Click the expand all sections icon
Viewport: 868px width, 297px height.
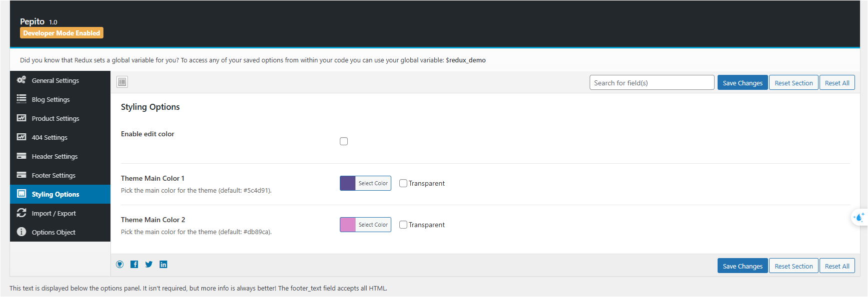[122, 82]
